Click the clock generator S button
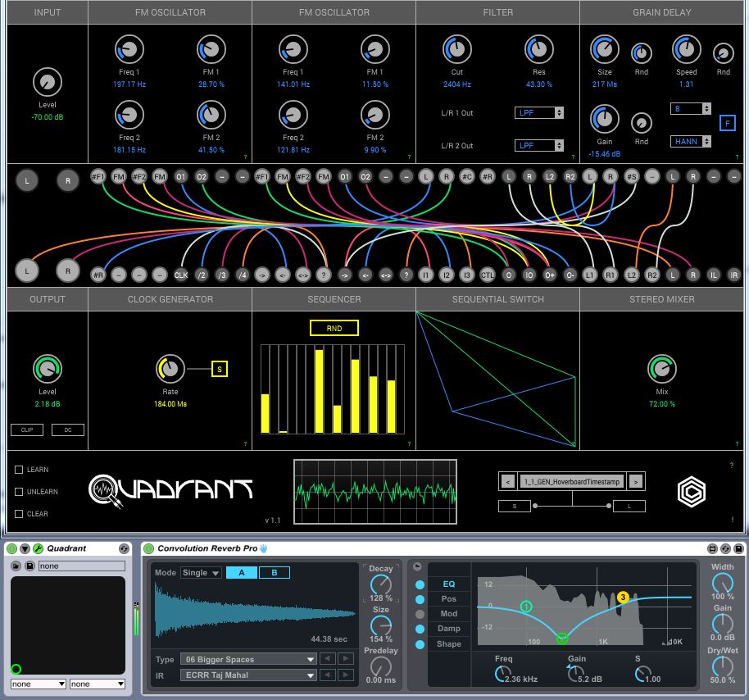 point(220,369)
